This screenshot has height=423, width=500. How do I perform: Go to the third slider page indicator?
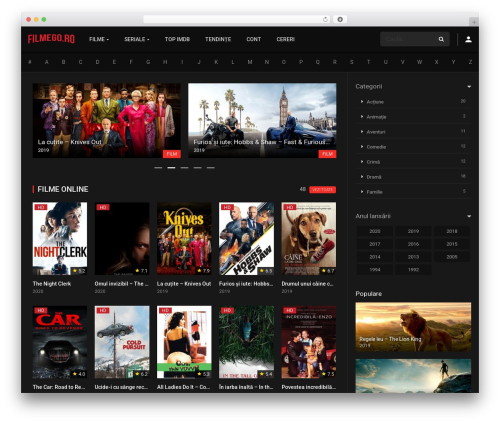point(184,168)
